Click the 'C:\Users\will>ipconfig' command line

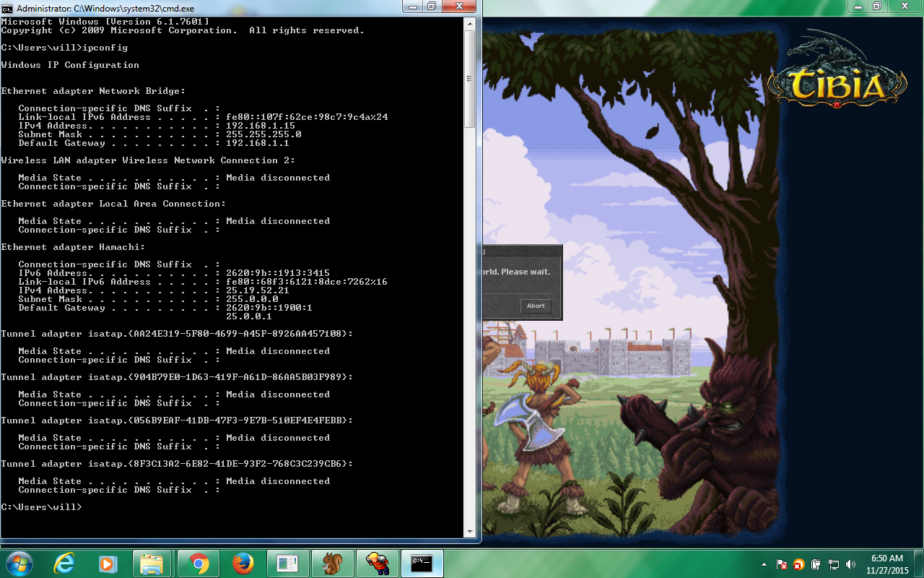(x=65, y=48)
